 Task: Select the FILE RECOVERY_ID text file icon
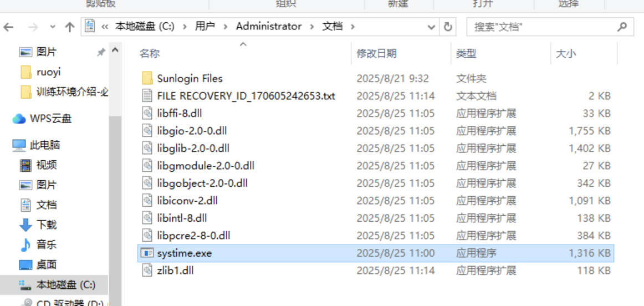(x=147, y=96)
